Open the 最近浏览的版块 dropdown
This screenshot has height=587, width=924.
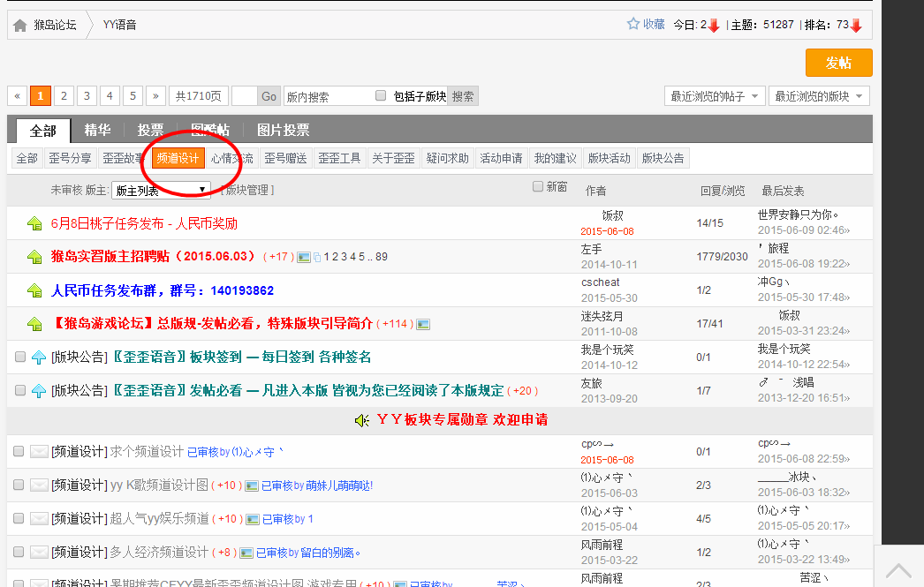pos(819,96)
